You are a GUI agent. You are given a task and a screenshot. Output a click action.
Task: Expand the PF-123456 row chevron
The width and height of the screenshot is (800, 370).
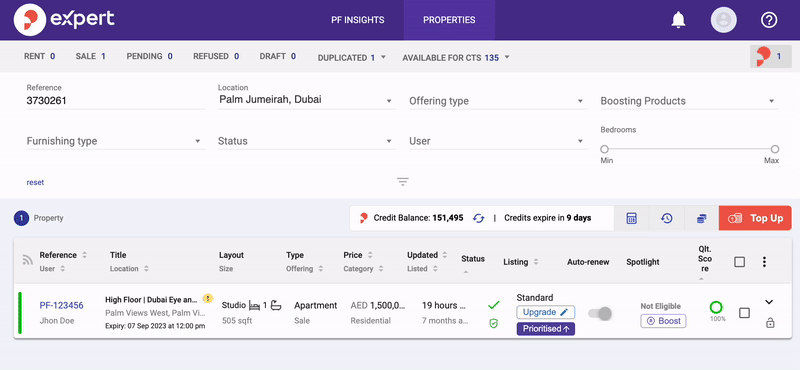769,302
